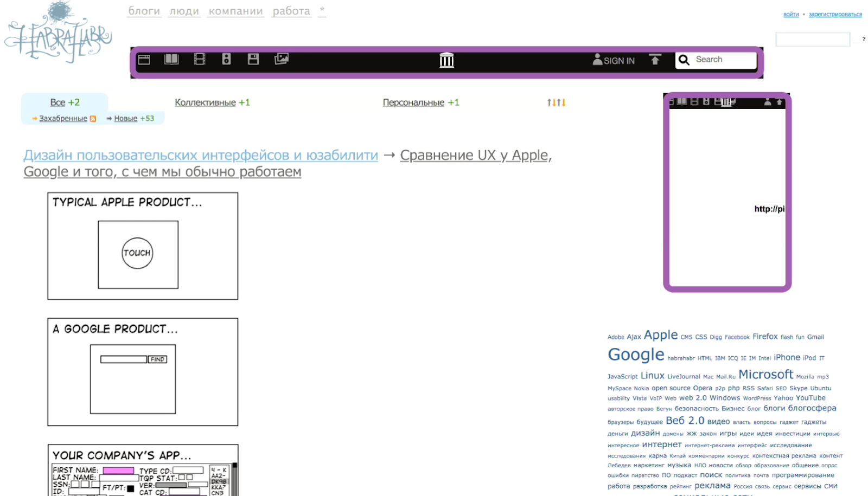The height and width of the screenshot is (496, 868).
Task: Click the Skype tag in the tag cloud
Action: (x=799, y=388)
